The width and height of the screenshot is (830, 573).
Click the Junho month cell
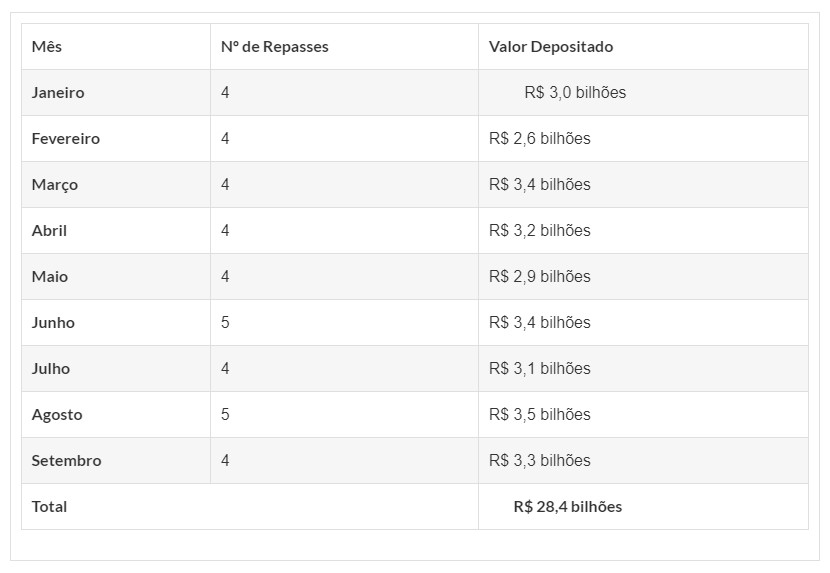pos(53,323)
